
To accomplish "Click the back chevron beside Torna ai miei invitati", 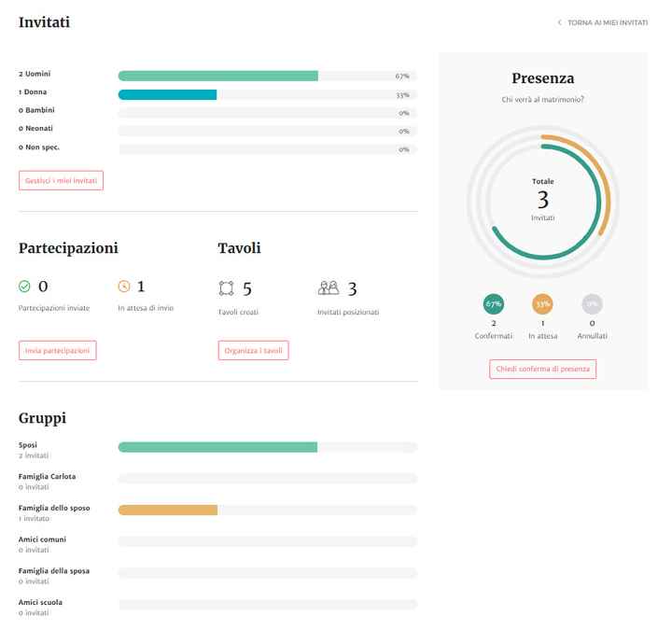I will (559, 22).
